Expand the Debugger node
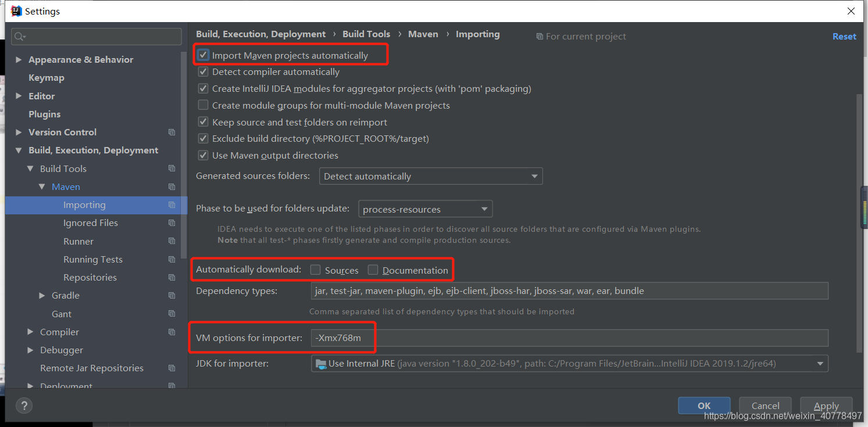The width and height of the screenshot is (868, 427). tap(30, 350)
